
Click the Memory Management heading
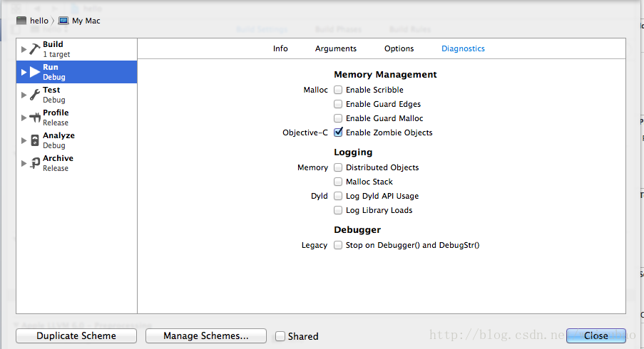click(x=385, y=75)
